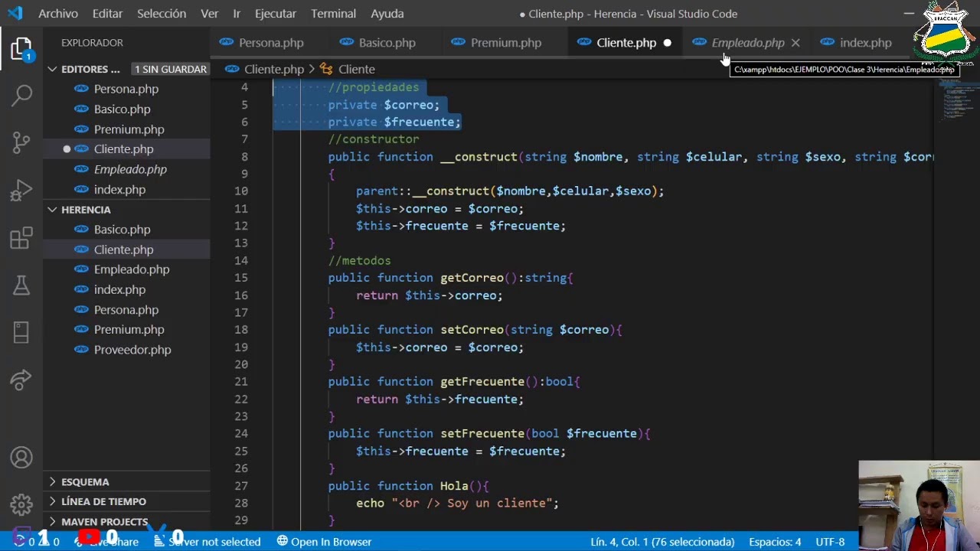Image resolution: width=980 pixels, height=551 pixels.
Task: Expand the Línea de tiempo section
Action: click(x=126, y=502)
